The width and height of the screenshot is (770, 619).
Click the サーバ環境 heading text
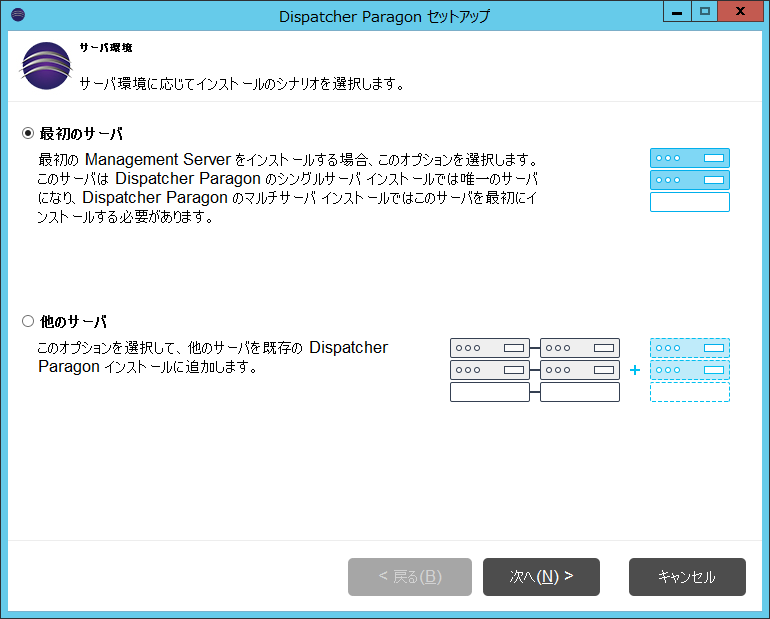tap(106, 48)
